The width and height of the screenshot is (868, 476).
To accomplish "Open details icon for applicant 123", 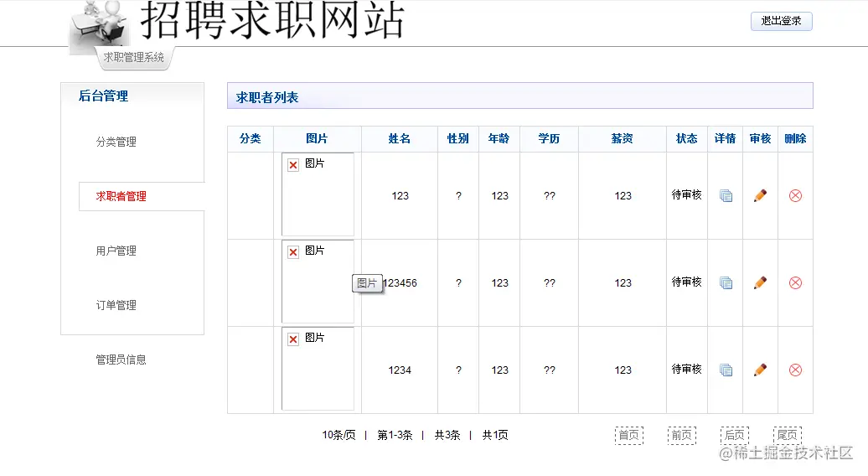I will click(726, 196).
